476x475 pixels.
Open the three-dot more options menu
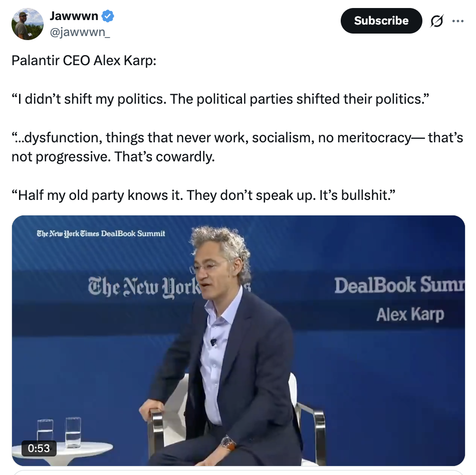[x=457, y=21]
